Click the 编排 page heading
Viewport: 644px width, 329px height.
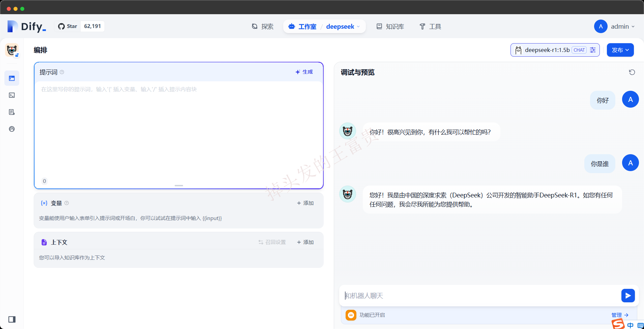tap(40, 50)
